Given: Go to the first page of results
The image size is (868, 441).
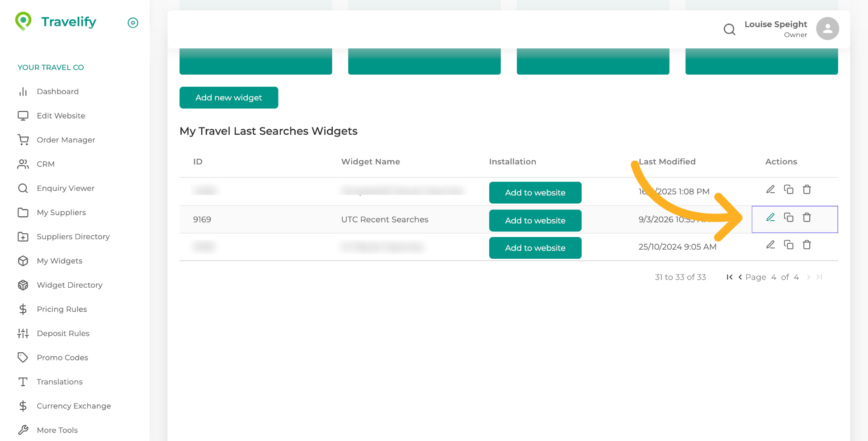Looking at the screenshot, I should [729, 277].
